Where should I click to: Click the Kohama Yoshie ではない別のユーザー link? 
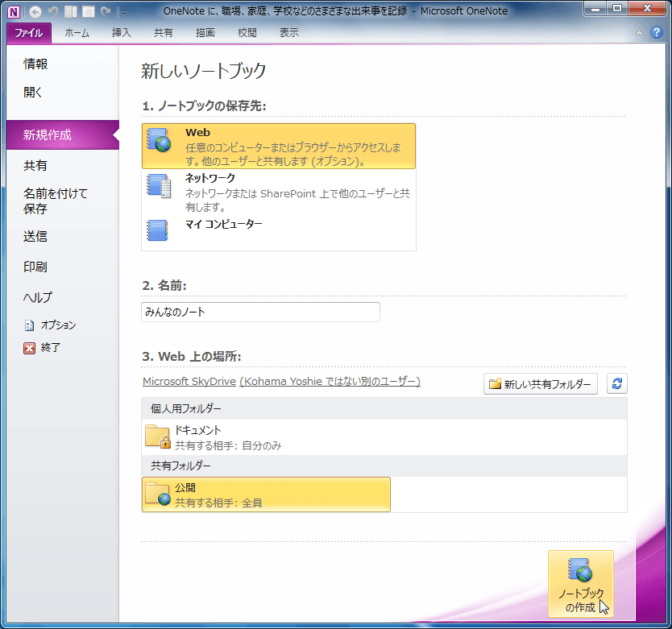click(x=330, y=381)
